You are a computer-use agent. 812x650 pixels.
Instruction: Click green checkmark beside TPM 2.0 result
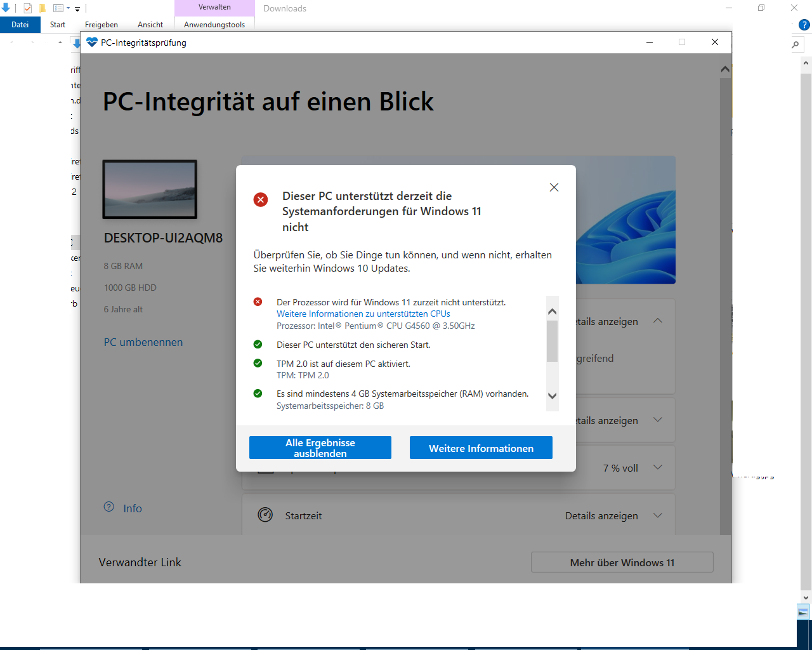click(258, 364)
